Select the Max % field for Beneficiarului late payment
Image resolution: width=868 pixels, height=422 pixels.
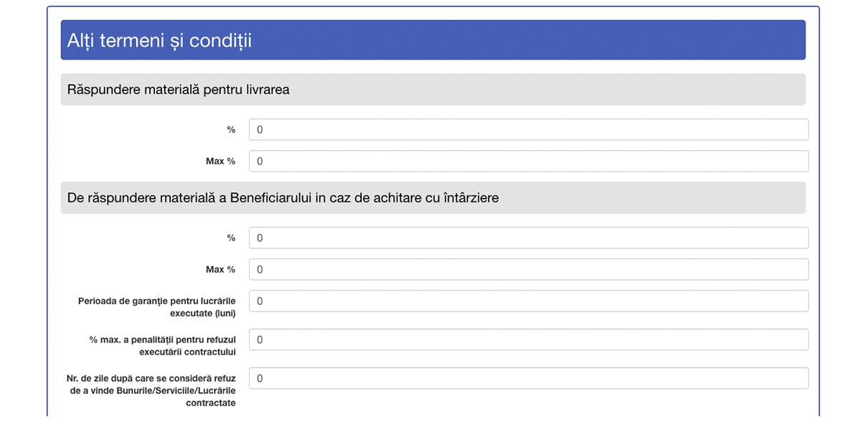pyautogui.click(x=529, y=270)
